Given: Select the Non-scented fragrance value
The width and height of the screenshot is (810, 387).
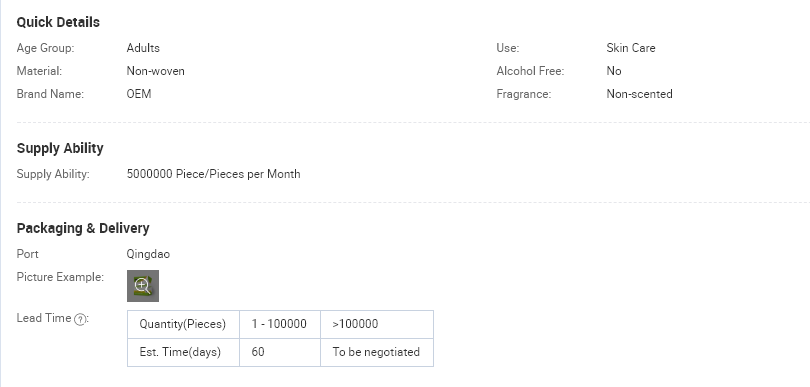Looking at the screenshot, I should point(640,94).
